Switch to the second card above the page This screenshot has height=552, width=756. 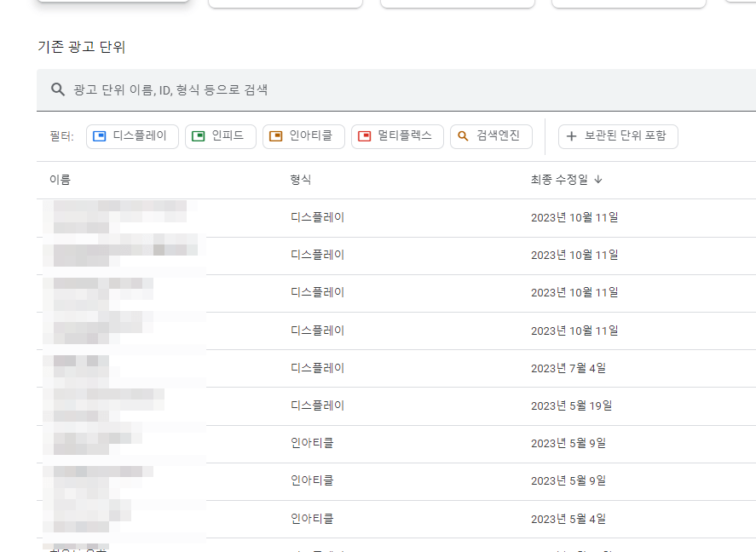click(x=286, y=3)
